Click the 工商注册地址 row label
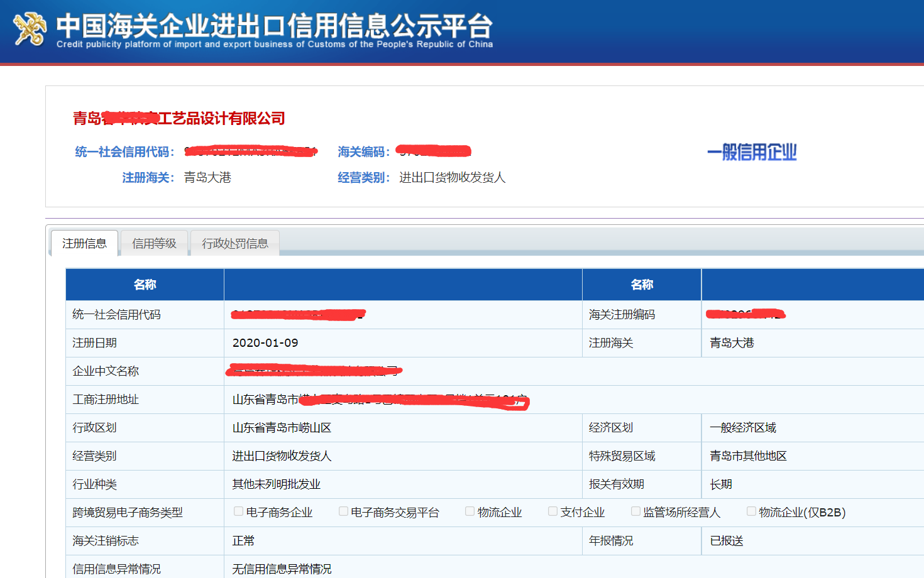Viewport: 924px width, 578px height. 106,400
